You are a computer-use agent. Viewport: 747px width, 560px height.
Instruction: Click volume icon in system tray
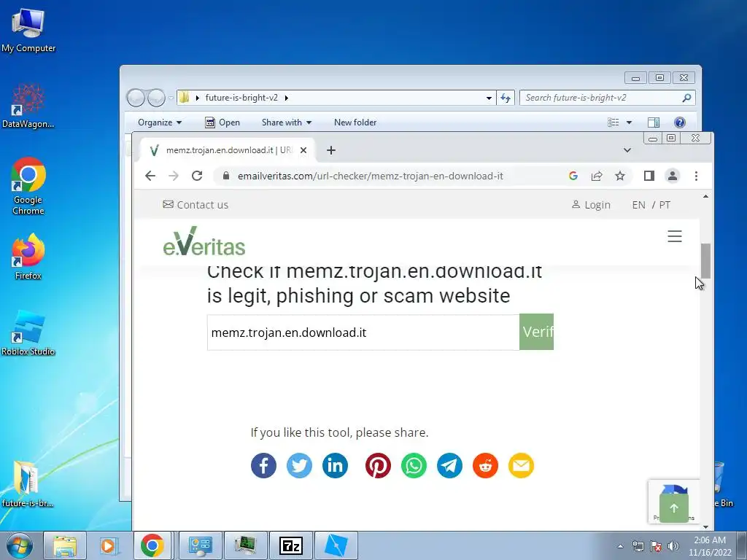click(673, 545)
